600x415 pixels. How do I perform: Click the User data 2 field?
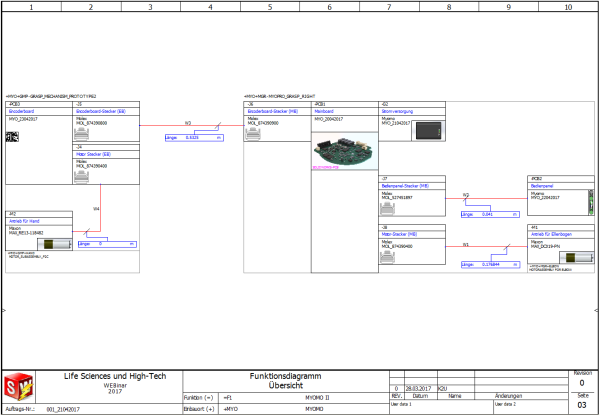531,405
